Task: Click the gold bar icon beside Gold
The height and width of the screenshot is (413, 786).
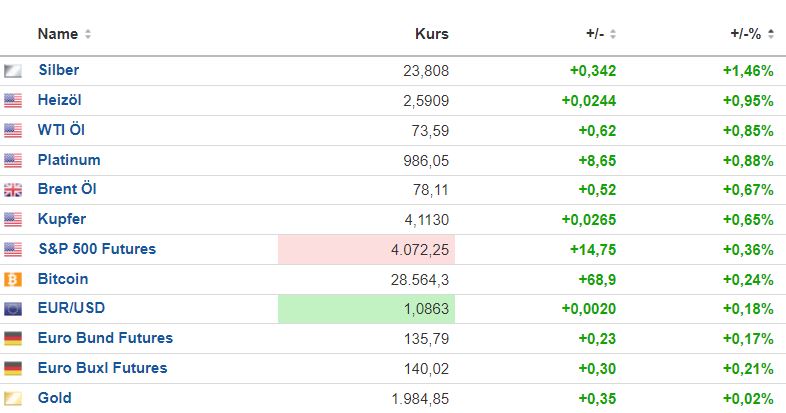Action: coord(13,399)
